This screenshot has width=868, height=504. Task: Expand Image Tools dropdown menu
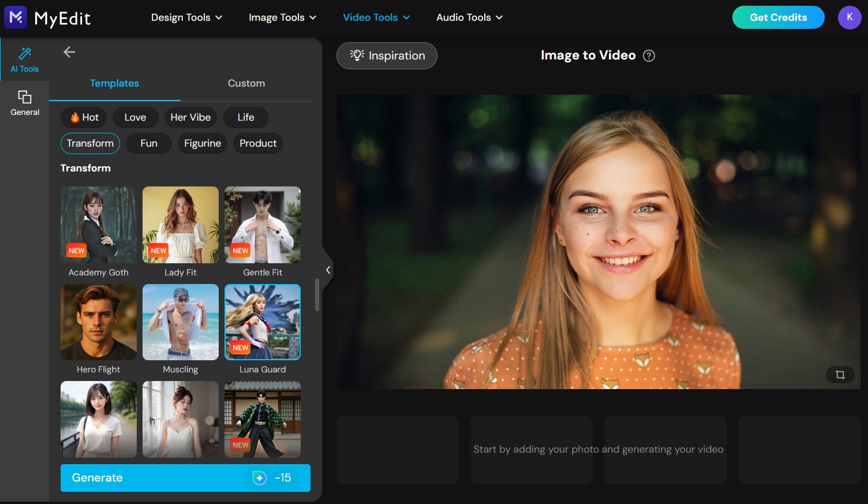283,17
